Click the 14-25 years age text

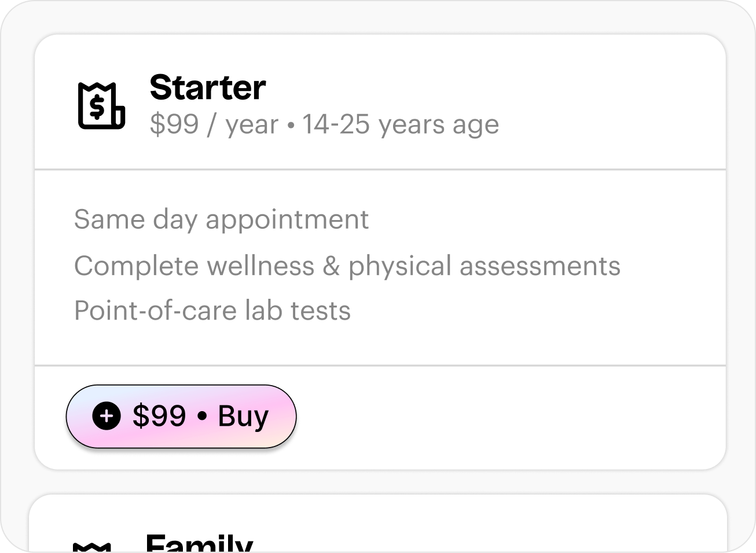click(x=401, y=124)
